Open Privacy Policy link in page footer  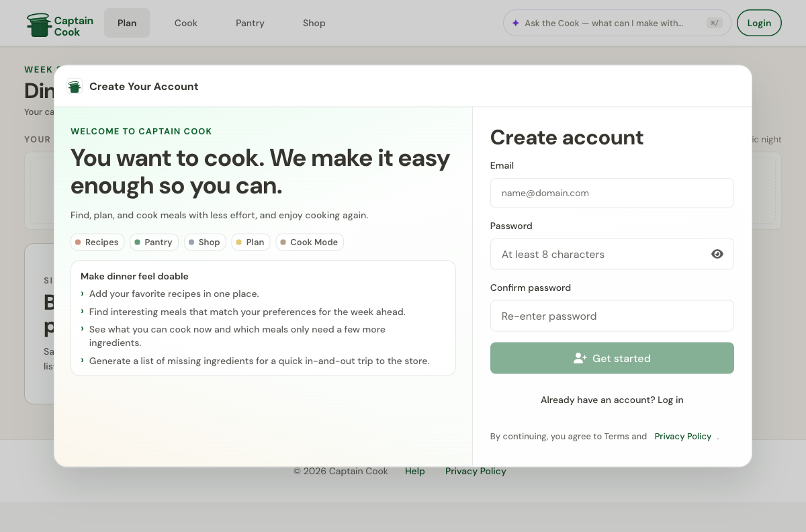point(476,471)
